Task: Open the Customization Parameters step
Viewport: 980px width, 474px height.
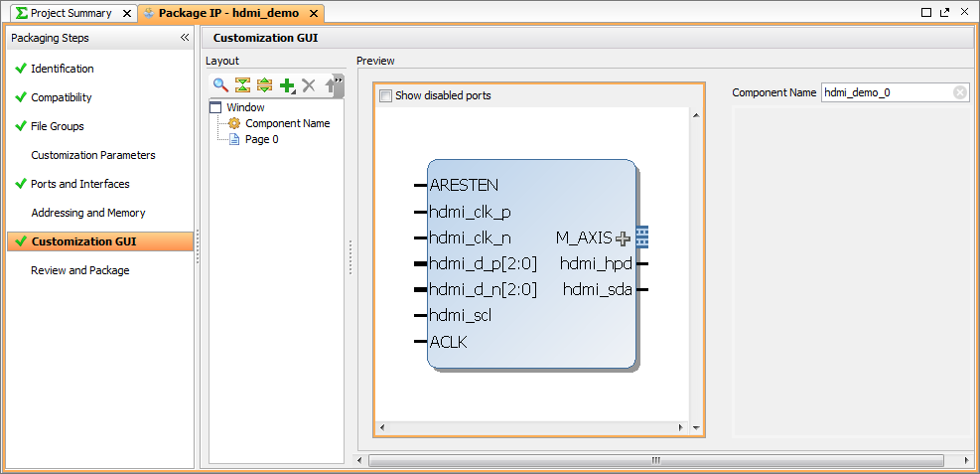Action: point(93,155)
